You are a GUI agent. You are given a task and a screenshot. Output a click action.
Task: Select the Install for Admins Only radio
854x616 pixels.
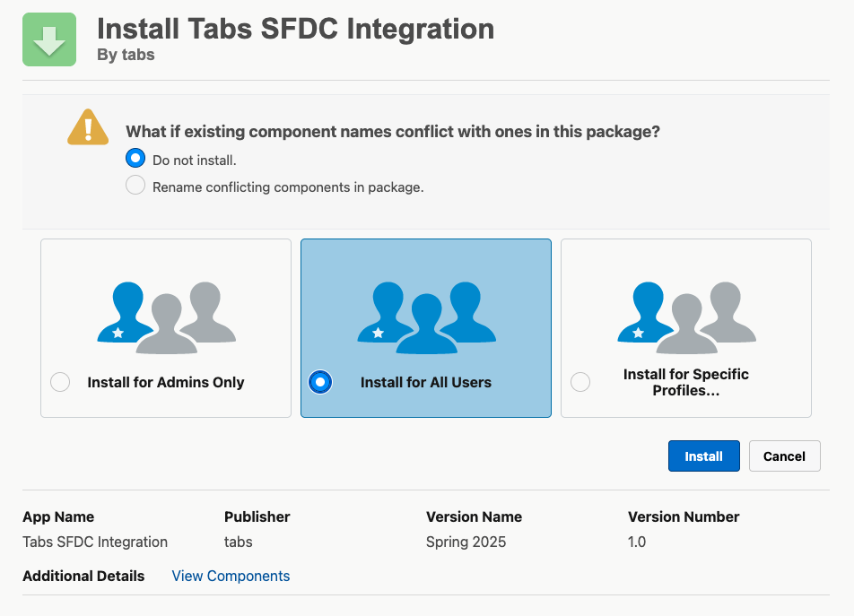pos(60,382)
